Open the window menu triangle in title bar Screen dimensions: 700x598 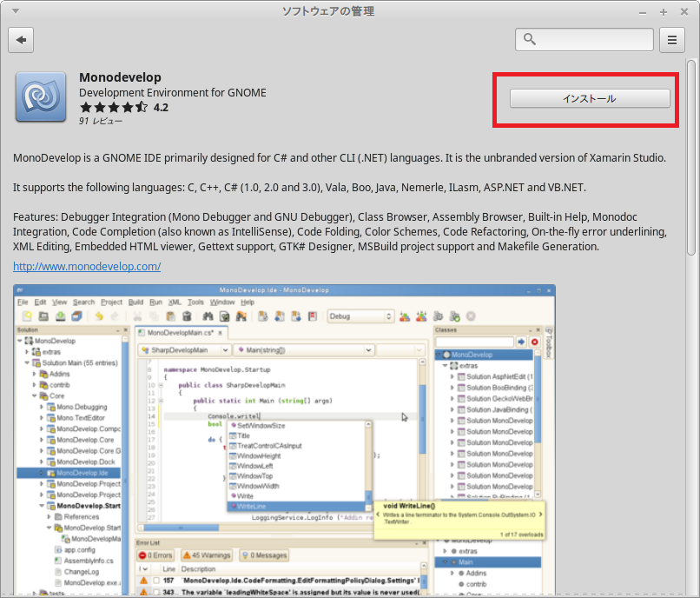[16, 10]
